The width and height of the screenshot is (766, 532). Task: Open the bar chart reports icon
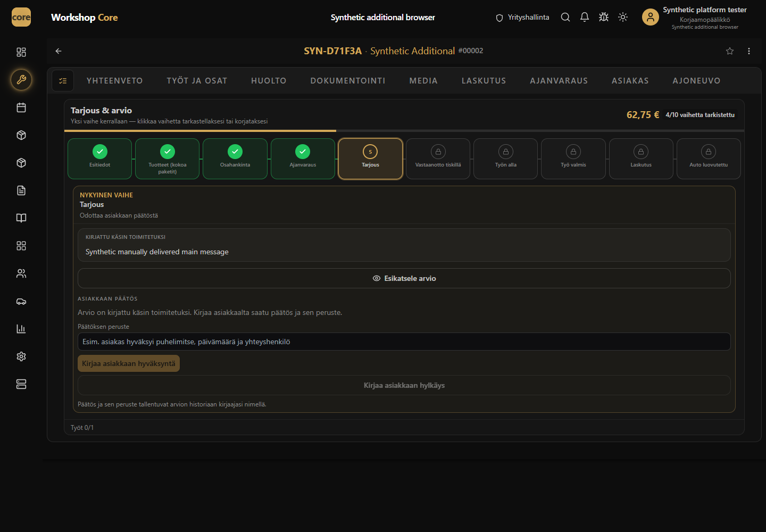pyautogui.click(x=21, y=329)
